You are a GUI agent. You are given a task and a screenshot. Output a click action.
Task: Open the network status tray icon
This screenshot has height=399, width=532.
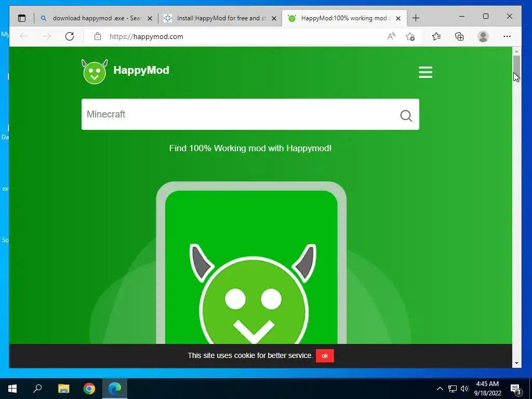pos(453,389)
